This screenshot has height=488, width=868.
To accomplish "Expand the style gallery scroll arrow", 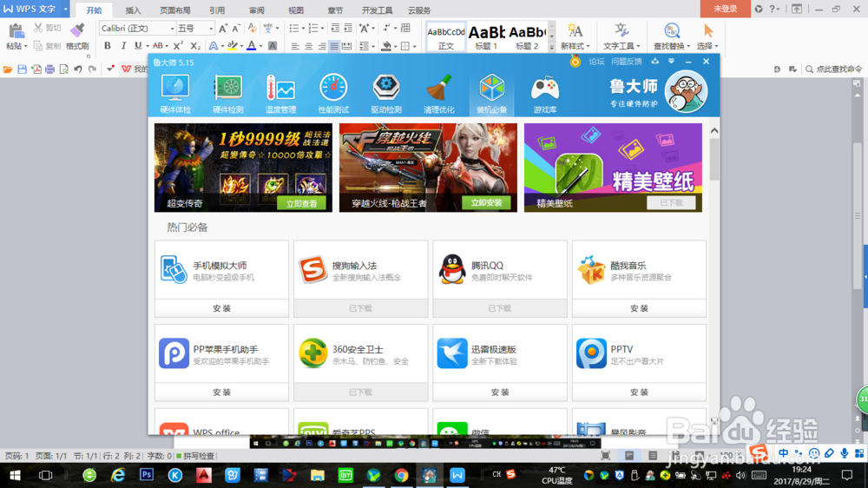I will click(x=551, y=48).
